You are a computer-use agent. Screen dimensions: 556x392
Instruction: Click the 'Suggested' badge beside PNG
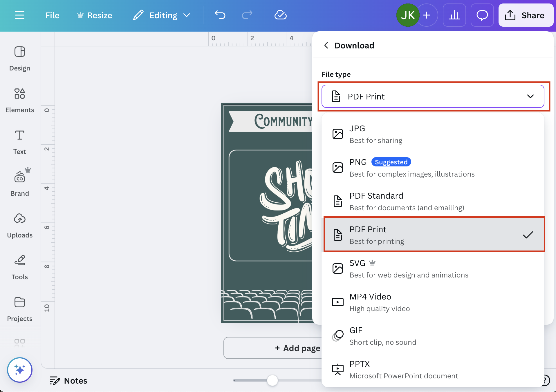coord(391,162)
